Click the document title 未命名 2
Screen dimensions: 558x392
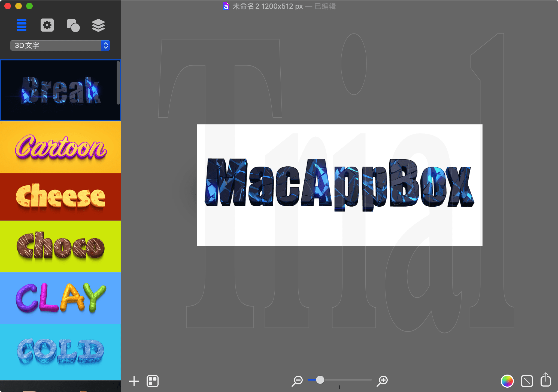245,6
